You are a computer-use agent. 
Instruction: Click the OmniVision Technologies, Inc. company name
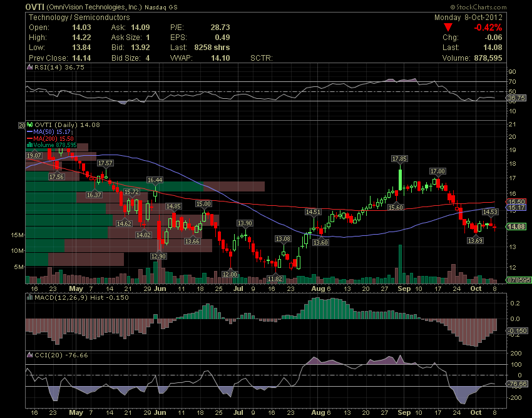pos(94,7)
